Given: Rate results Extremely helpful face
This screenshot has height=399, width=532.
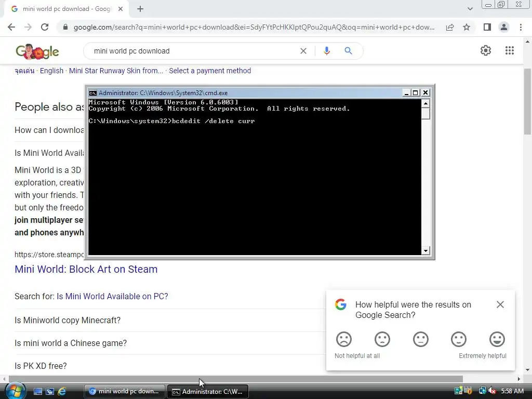Looking at the screenshot, I should pos(497,339).
